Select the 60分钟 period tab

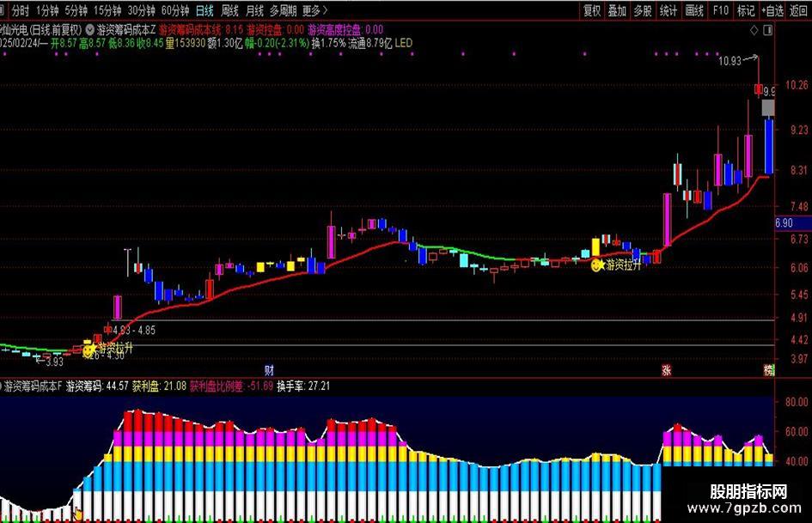click(x=175, y=10)
